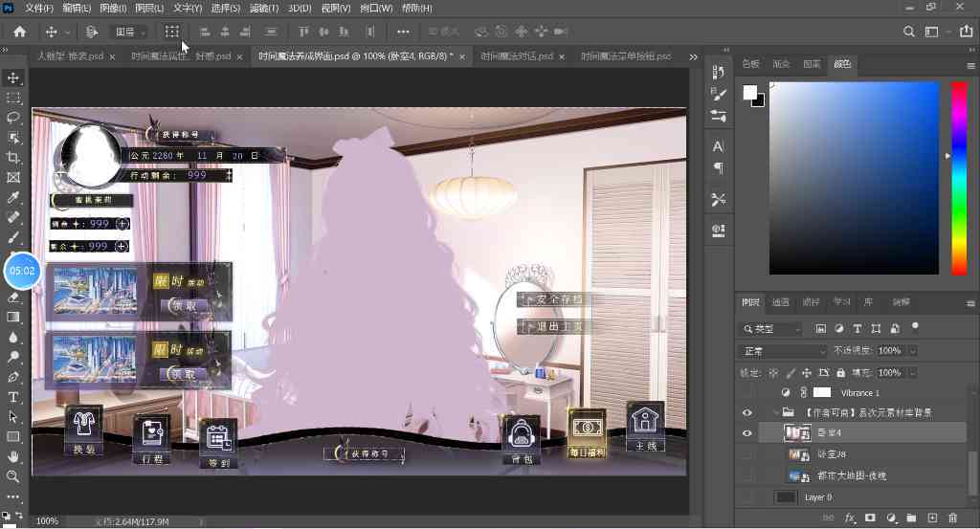The image size is (980, 529).
Task: Select the Spot Healing Brush tool
Action: pos(12,218)
